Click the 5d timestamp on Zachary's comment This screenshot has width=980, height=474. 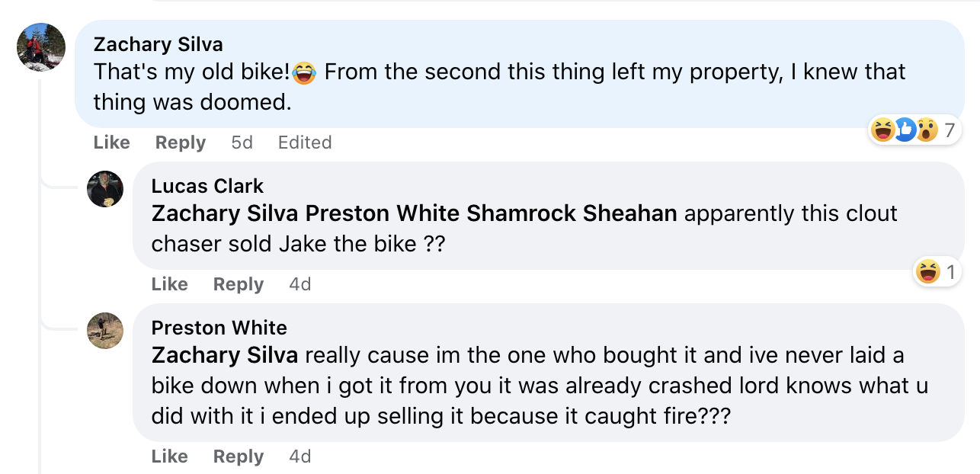pyautogui.click(x=242, y=143)
